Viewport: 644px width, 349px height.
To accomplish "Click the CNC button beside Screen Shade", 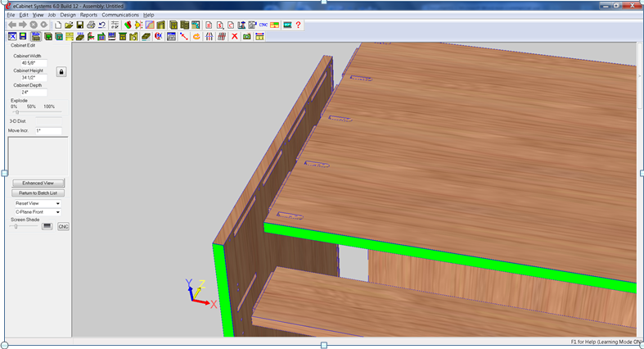I will 63,226.
